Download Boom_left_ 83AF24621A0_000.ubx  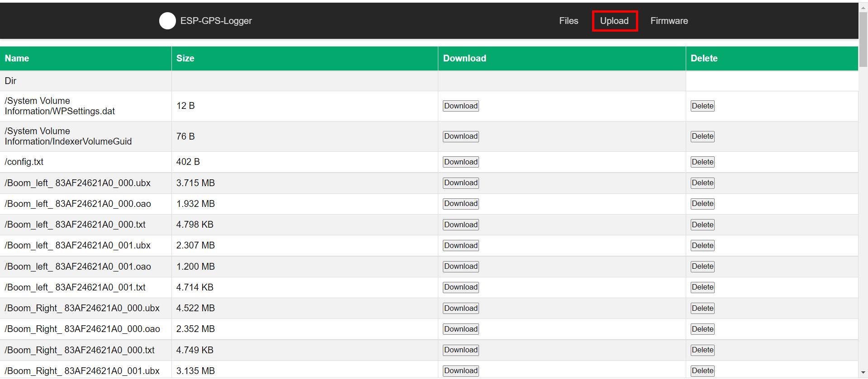pos(460,183)
